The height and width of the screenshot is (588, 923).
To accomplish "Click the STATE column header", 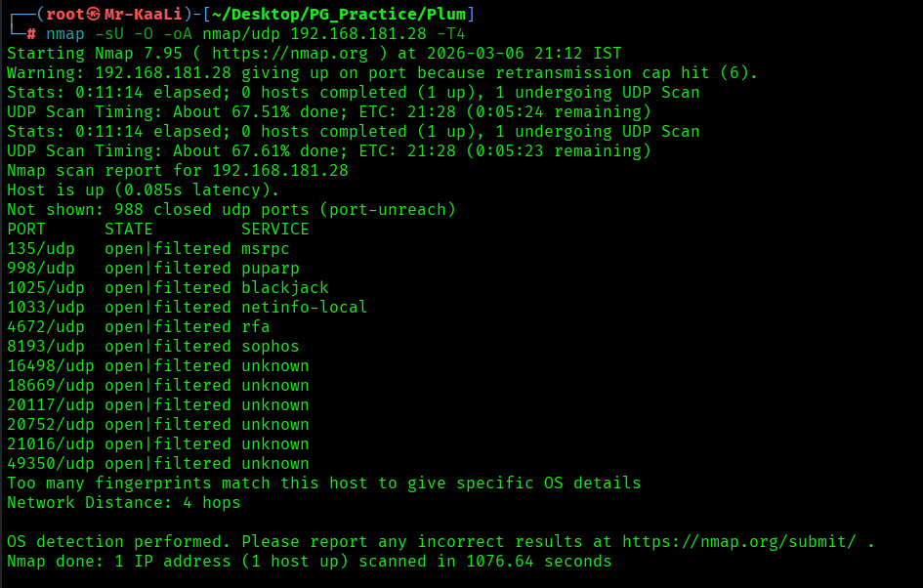I will tap(128, 230).
